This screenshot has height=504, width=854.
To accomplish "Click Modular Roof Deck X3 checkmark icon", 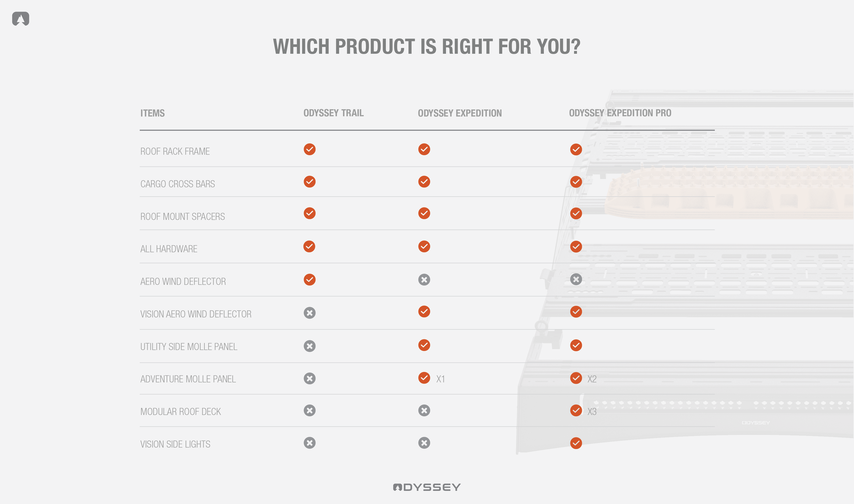I will pos(576,410).
